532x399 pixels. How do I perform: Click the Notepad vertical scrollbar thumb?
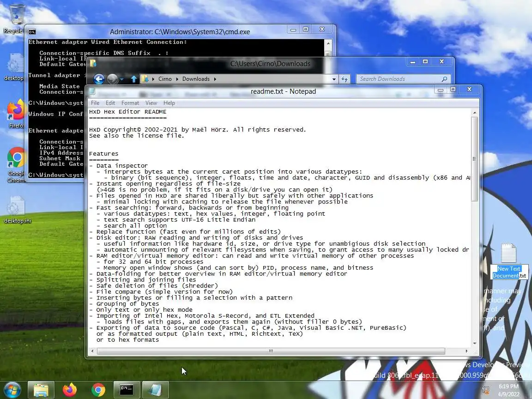[x=474, y=159]
